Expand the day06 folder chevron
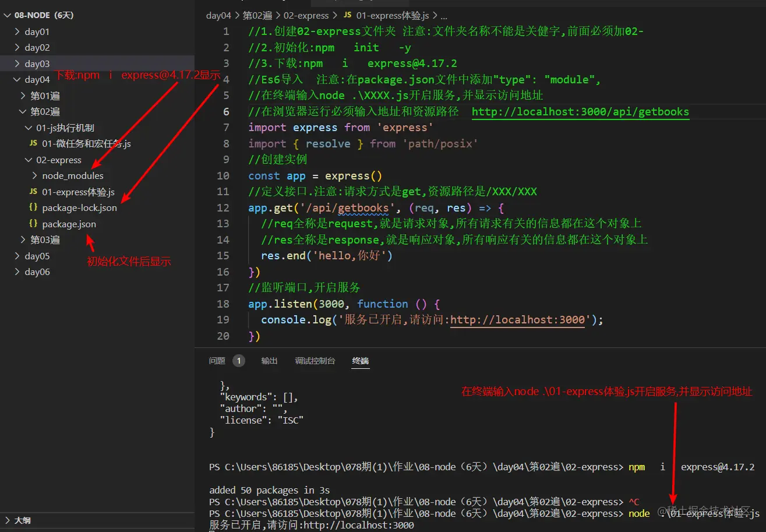Image resolution: width=766 pixels, height=532 pixels. point(17,272)
